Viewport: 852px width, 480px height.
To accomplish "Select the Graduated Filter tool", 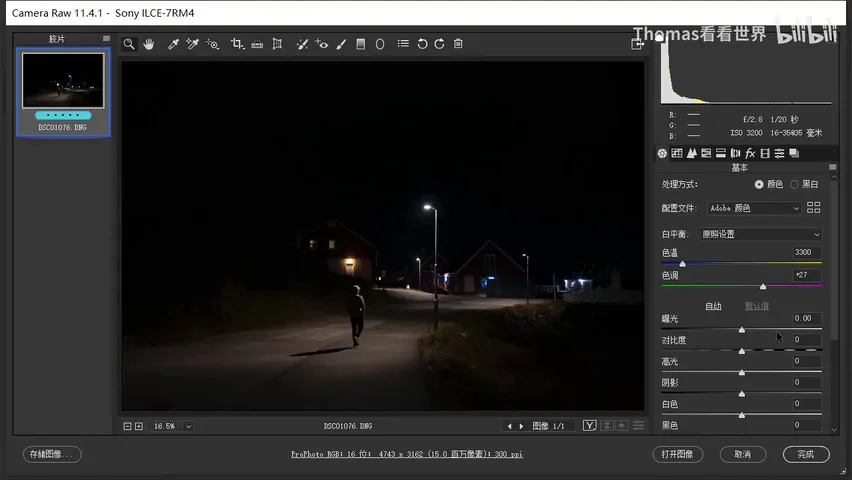I will 360,44.
